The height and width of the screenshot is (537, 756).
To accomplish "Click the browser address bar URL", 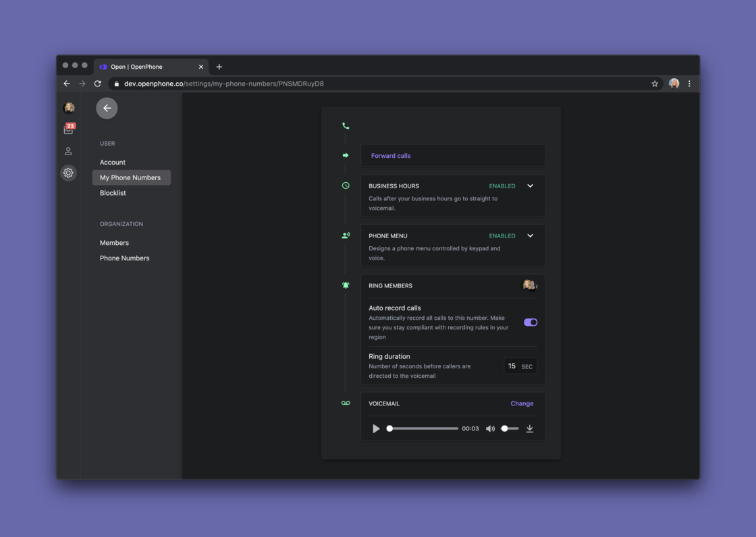I will coord(223,84).
